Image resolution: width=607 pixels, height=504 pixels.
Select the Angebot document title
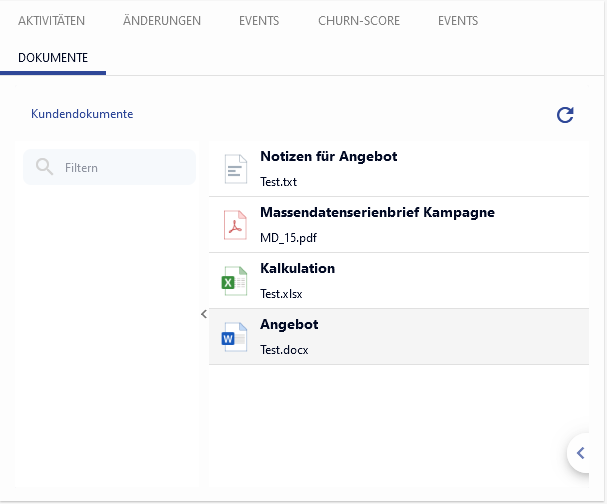click(289, 325)
